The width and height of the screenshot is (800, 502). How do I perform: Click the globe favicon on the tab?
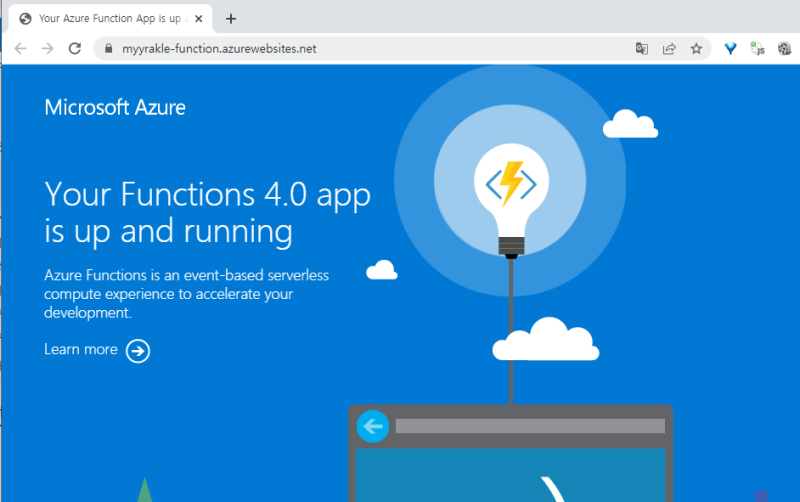(25, 19)
